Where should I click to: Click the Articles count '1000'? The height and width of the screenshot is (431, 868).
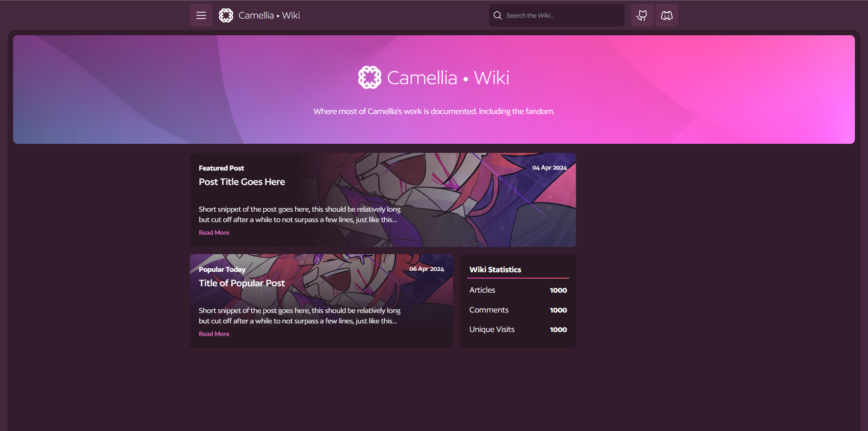(x=558, y=290)
